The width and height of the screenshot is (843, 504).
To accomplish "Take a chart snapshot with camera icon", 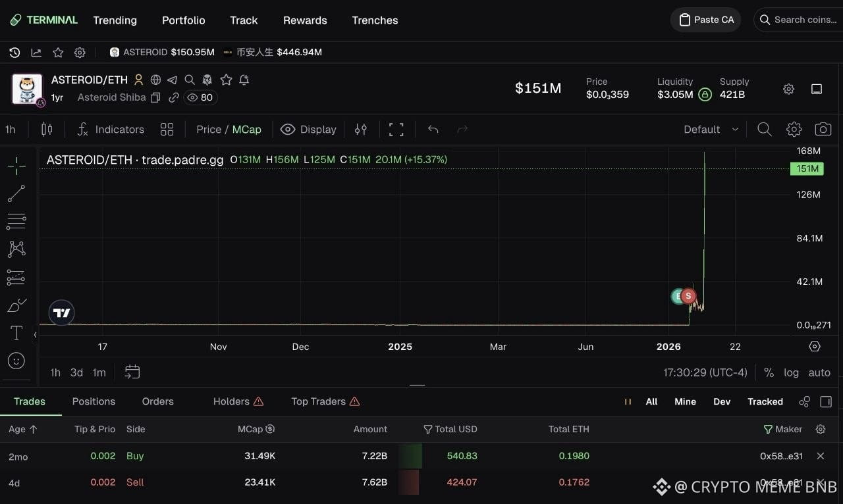I will [x=823, y=130].
